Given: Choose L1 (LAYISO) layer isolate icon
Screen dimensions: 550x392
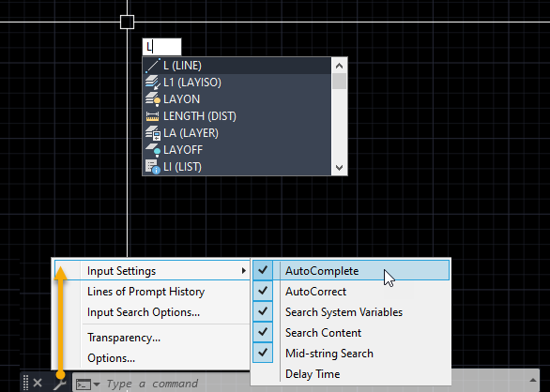Looking at the screenshot, I should (x=153, y=83).
